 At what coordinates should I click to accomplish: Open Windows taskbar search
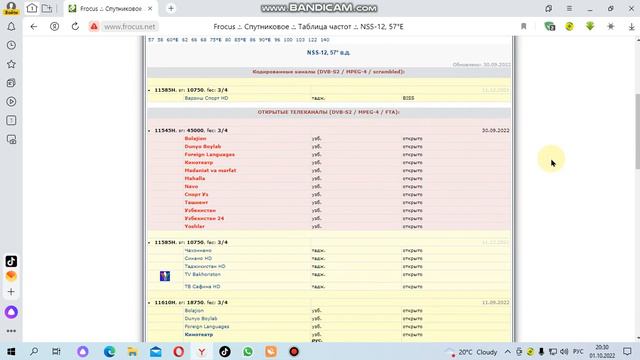coord(34,351)
